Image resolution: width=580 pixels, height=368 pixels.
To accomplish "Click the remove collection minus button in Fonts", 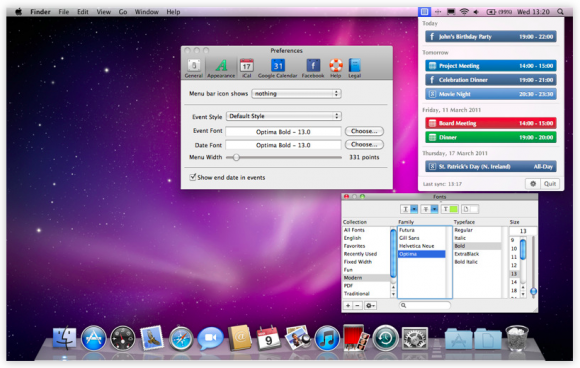I will pos(357,305).
